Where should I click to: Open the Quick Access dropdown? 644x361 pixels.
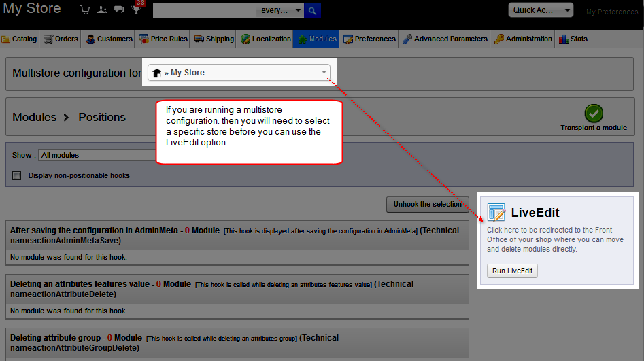[x=541, y=10]
